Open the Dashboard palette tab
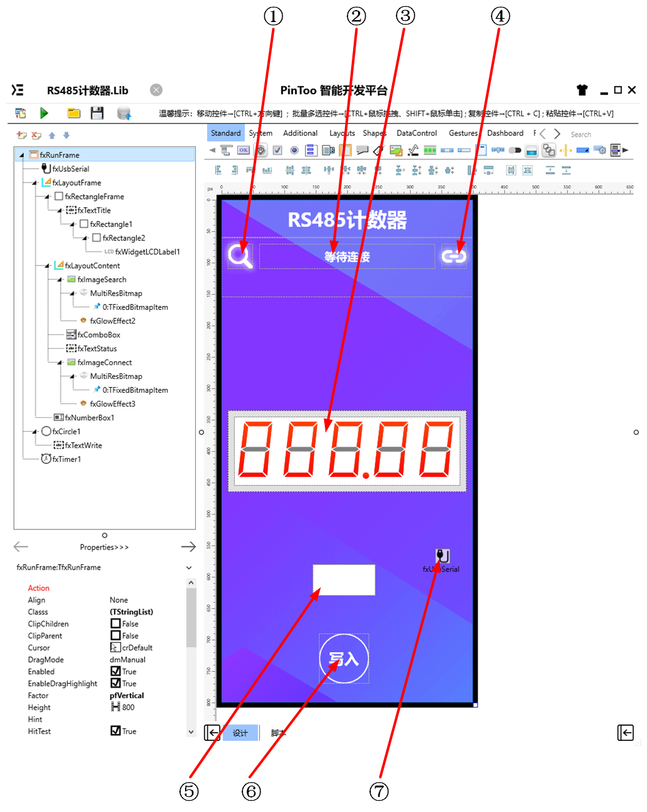Image resolution: width=647 pixels, height=812 pixels. [505, 133]
